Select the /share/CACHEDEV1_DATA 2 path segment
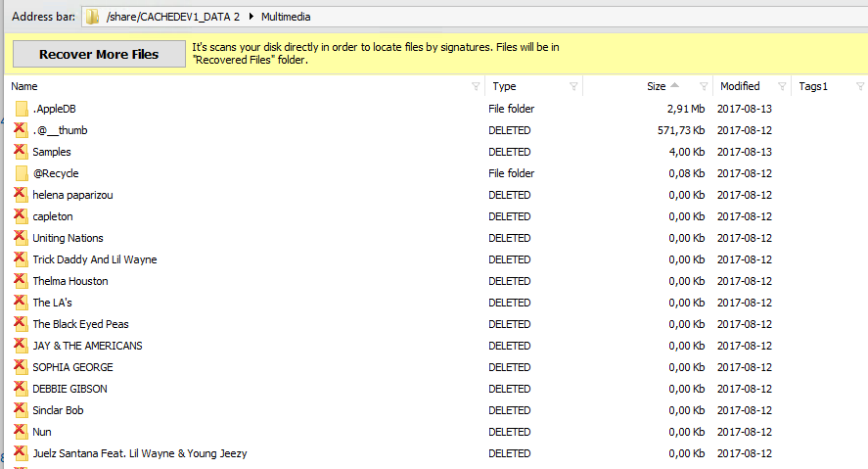This screenshot has height=469, width=868. point(172,17)
